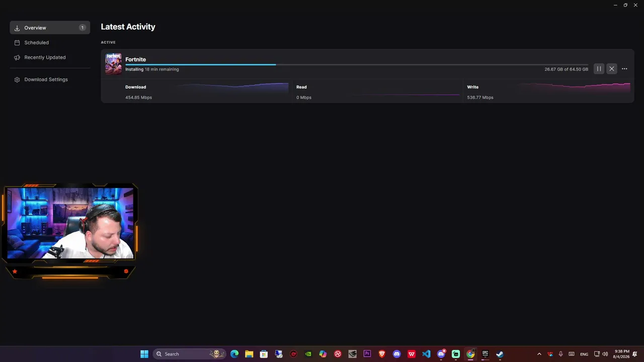Open the clock and calendar flyout
Image resolution: width=644 pixels, height=362 pixels.
[x=622, y=354]
